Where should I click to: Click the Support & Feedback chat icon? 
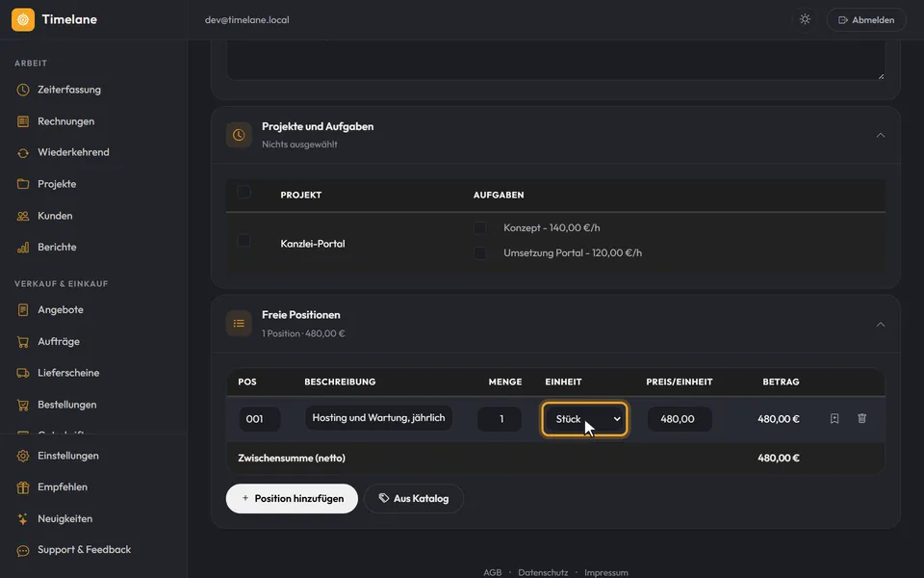coord(23,550)
